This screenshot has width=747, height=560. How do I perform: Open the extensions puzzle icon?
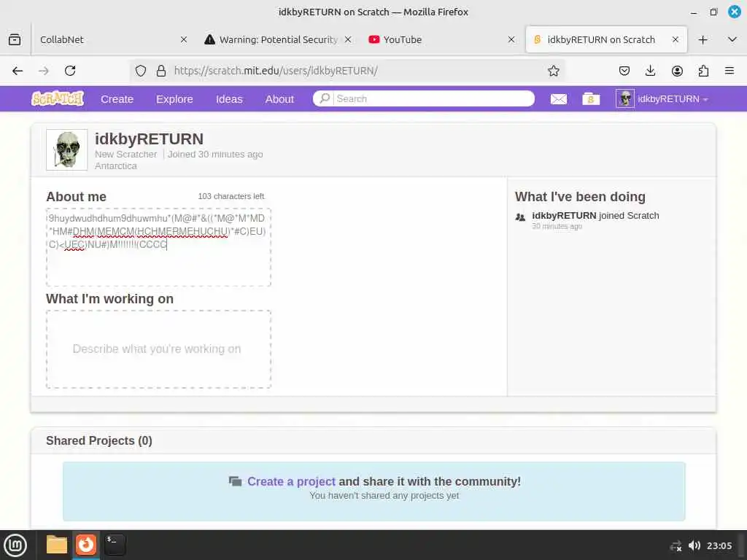coord(703,71)
